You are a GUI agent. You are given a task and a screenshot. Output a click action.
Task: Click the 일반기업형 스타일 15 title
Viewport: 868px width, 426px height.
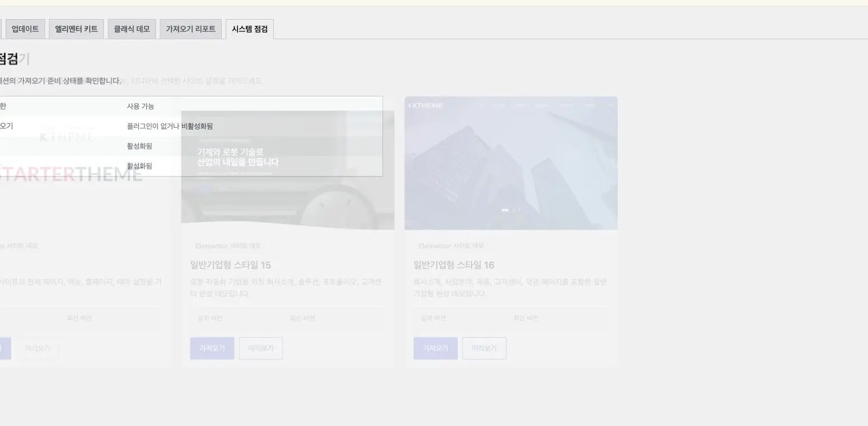pos(231,265)
